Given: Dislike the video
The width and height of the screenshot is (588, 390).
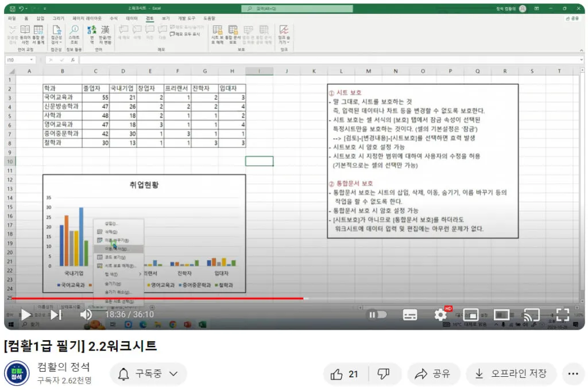Looking at the screenshot, I should [x=384, y=374].
